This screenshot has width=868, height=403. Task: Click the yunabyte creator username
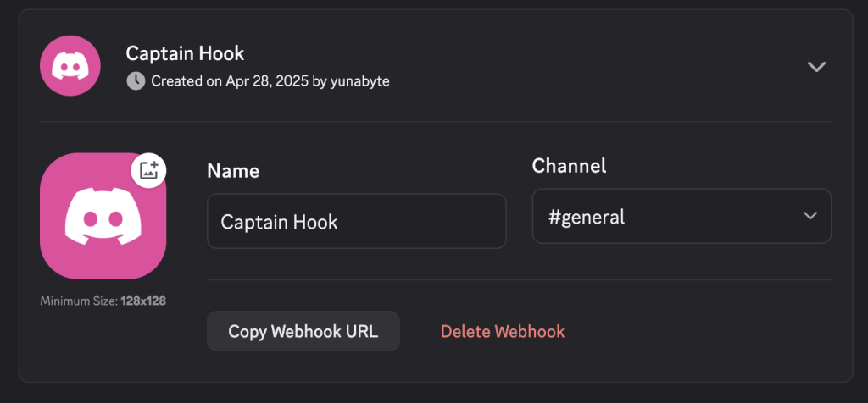pyautogui.click(x=359, y=81)
